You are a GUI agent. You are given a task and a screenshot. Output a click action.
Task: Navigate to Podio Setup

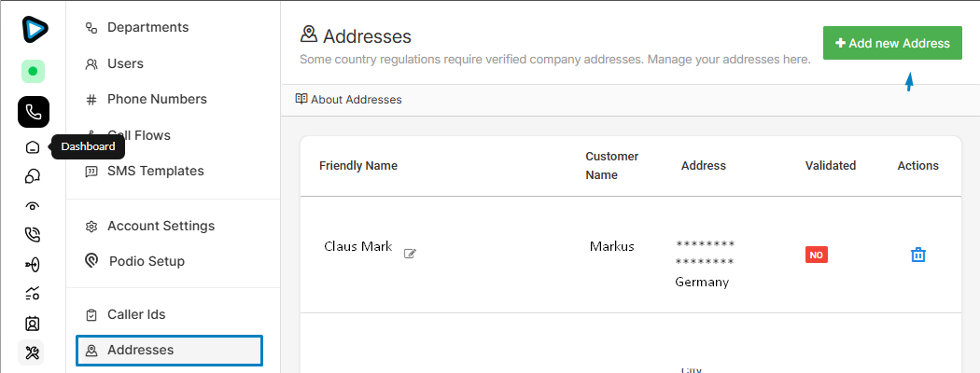tap(147, 261)
